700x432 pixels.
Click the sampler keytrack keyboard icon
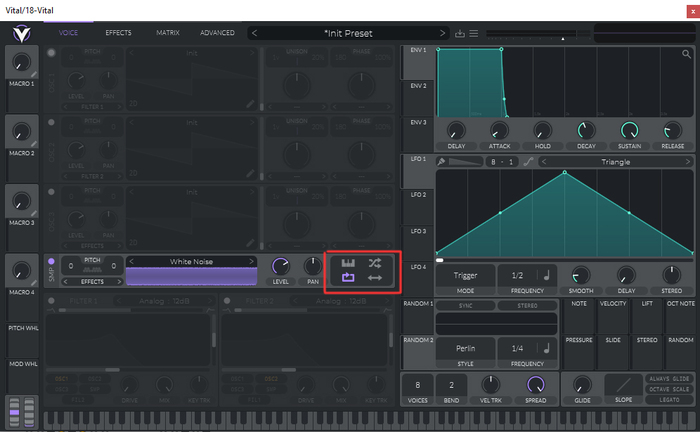(349, 263)
